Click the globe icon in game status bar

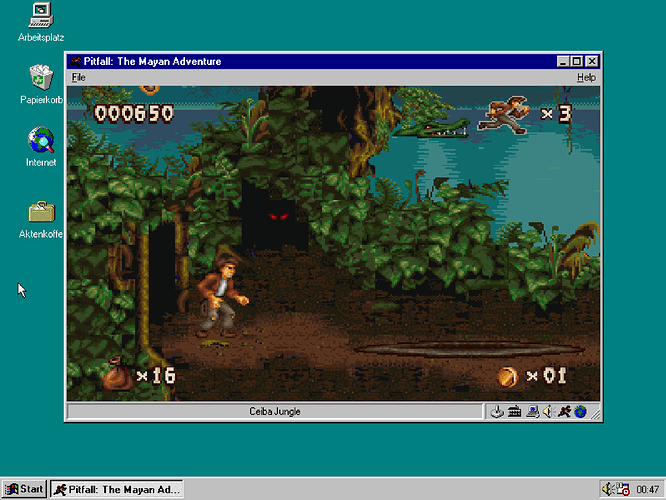click(x=580, y=411)
